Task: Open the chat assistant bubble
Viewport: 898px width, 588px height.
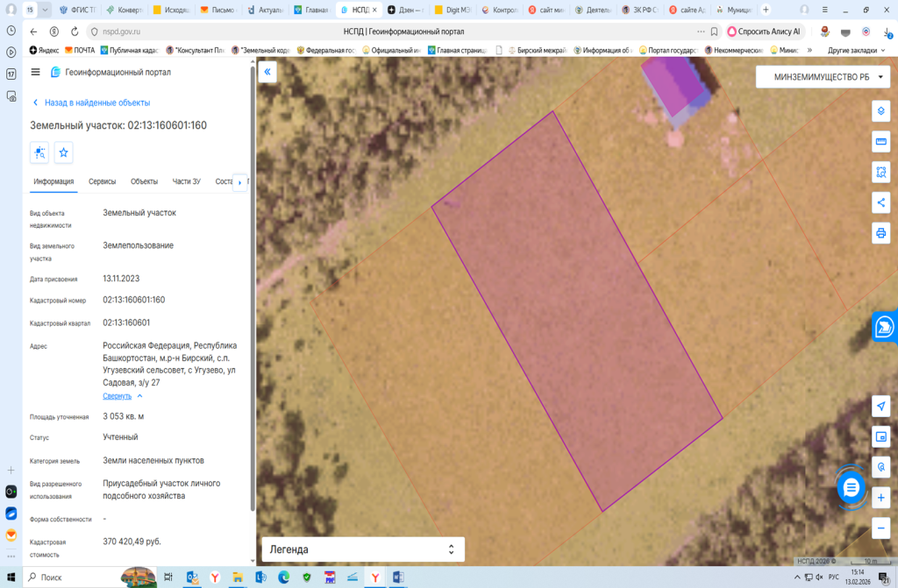Action: [851, 486]
